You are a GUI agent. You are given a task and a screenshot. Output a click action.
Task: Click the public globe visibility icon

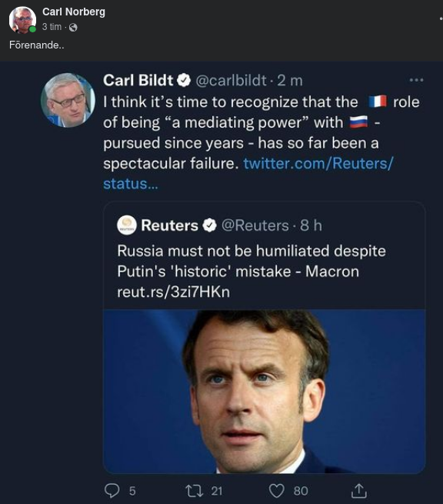tap(73, 28)
